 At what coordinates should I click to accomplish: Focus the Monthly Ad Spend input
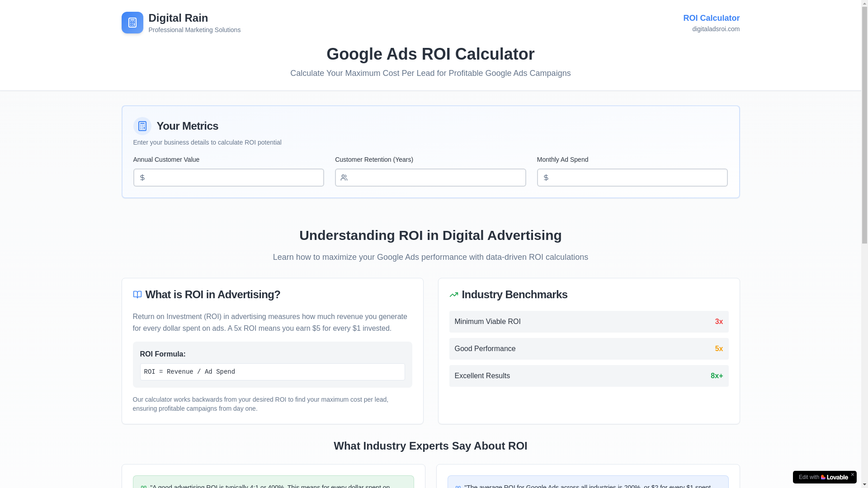[632, 178]
